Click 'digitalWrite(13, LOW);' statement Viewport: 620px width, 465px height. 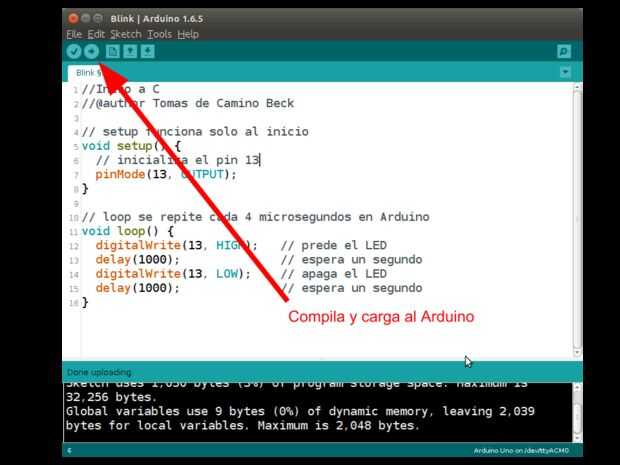click(x=173, y=274)
